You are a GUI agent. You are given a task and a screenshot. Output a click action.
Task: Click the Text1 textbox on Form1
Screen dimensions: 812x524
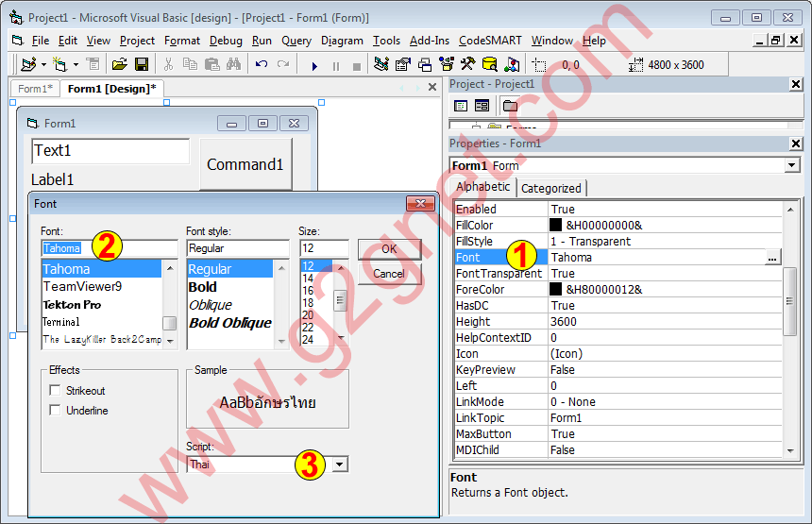pyautogui.click(x=110, y=151)
